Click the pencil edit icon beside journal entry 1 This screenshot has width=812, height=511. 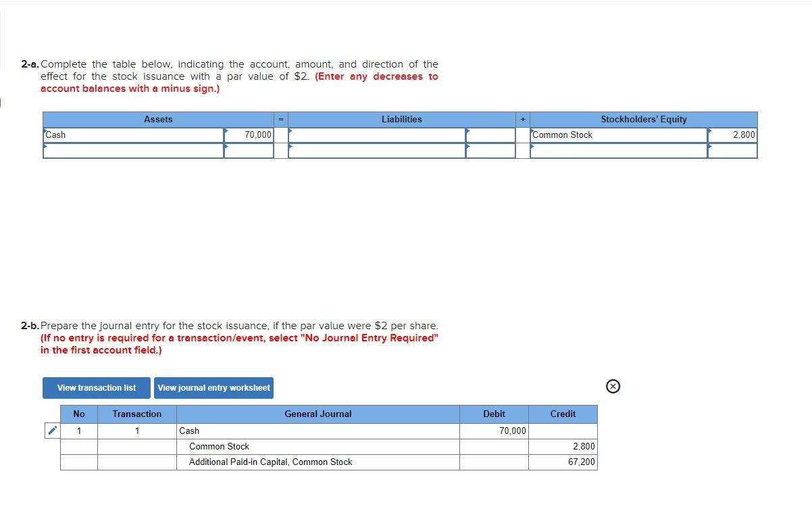(x=52, y=429)
